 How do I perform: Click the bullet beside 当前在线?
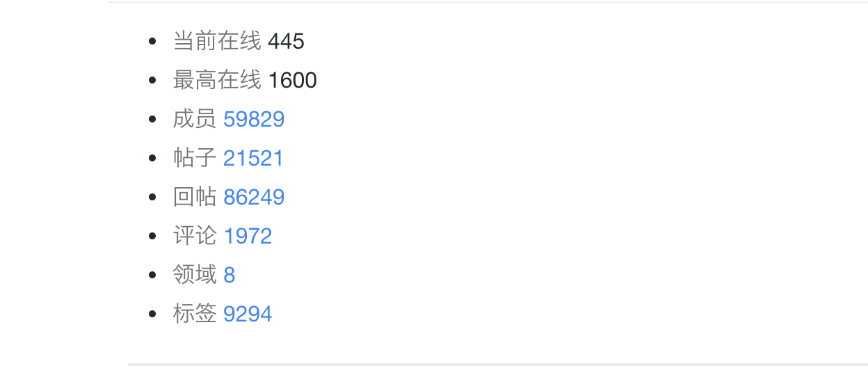153,41
